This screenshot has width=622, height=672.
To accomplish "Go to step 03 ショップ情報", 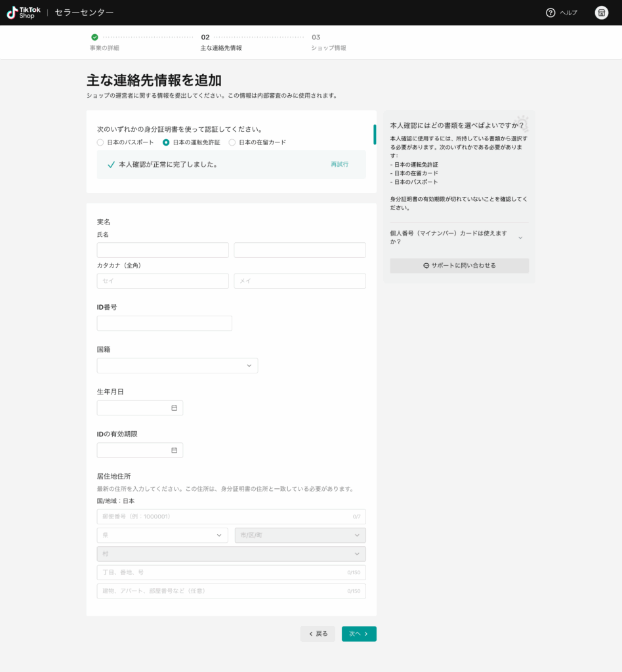I will 327,43.
